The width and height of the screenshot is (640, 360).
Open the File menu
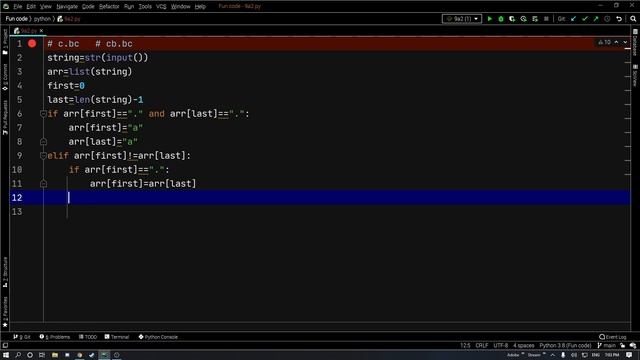click(18, 7)
